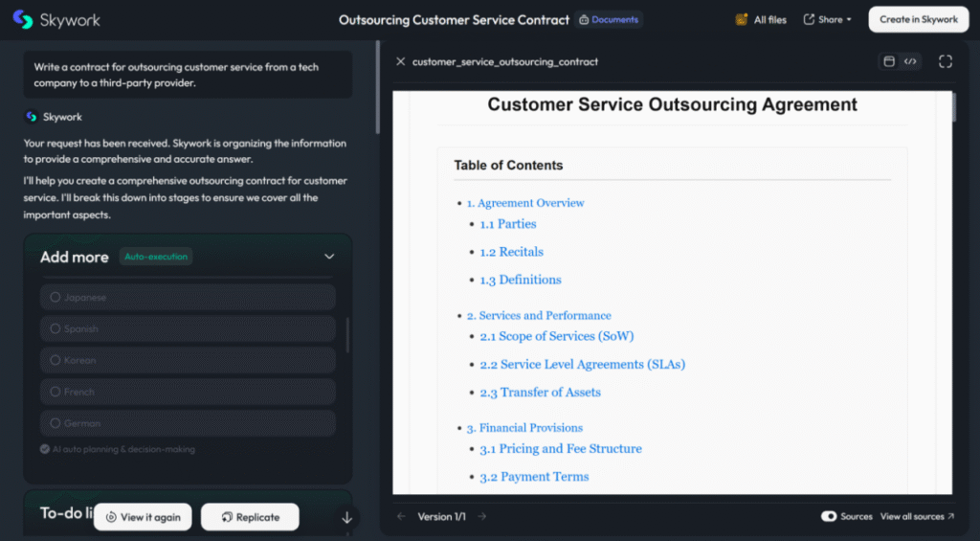Close the customer_service_outsourcing_contract panel
The height and width of the screenshot is (541, 980).
click(400, 61)
